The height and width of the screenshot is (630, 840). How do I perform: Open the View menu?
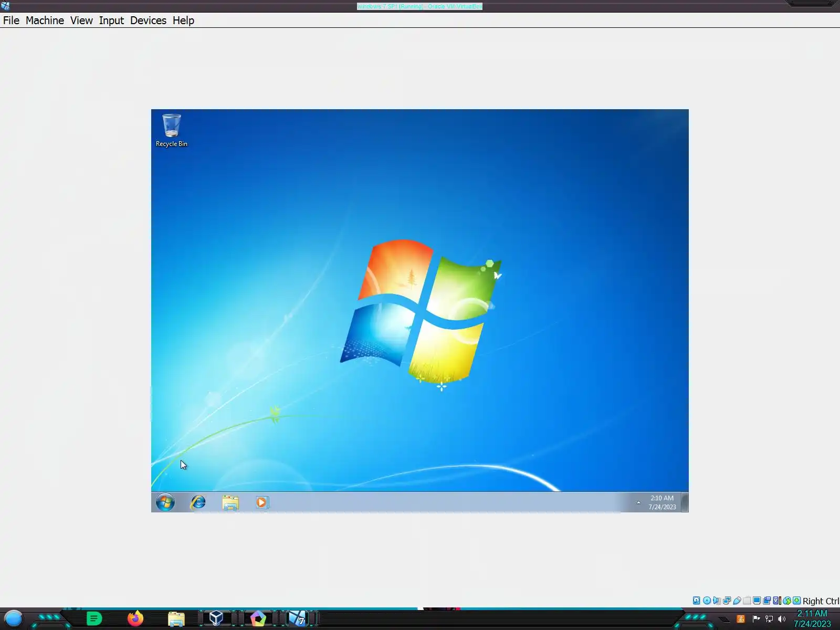(x=81, y=20)
